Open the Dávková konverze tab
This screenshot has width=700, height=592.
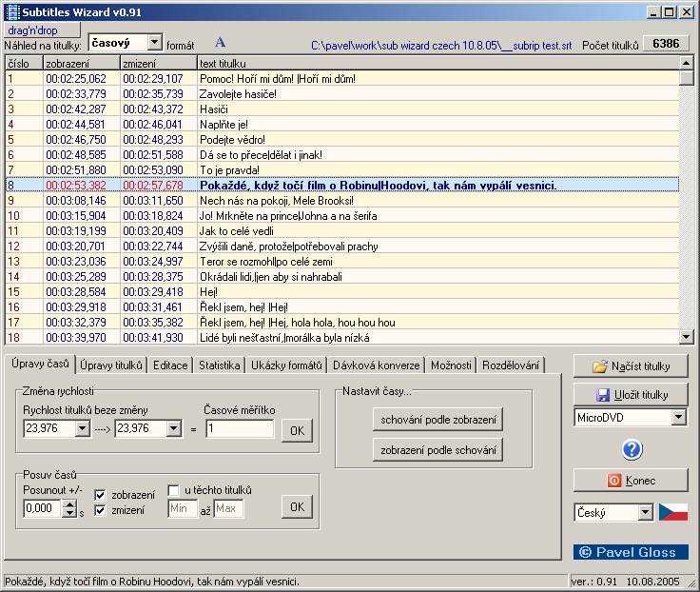(374, 365)
